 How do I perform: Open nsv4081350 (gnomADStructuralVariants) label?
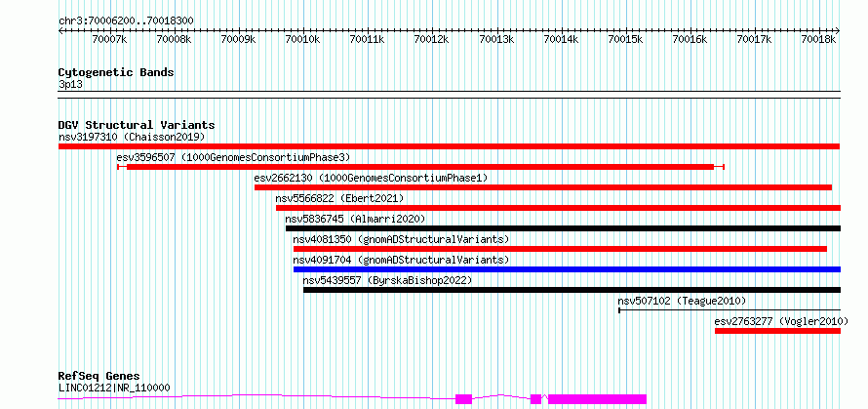click(402, 239)
